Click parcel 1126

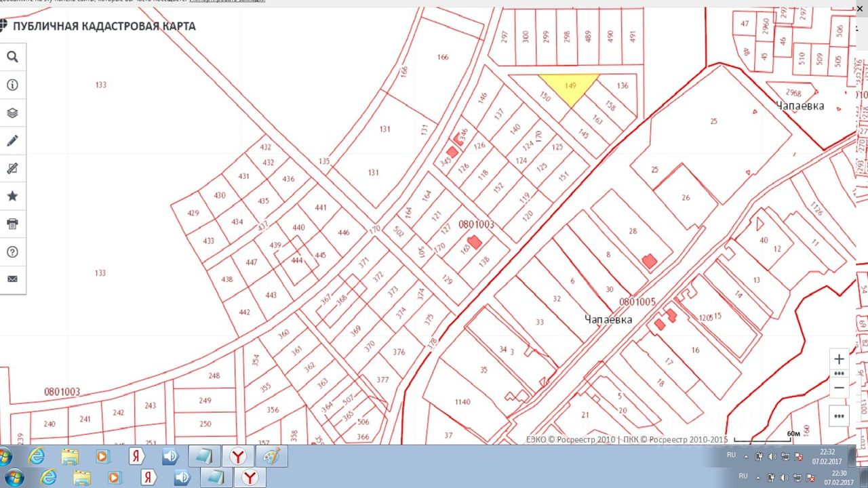(x=816, y=209)
